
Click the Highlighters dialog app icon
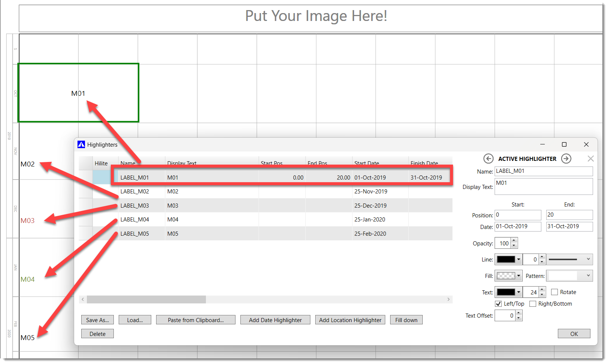coord(81,144)
